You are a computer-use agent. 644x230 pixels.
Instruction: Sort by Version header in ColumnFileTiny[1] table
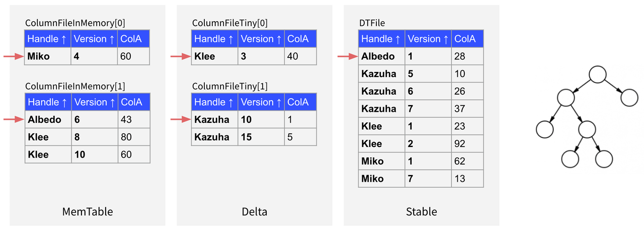[x=261, y=102]
